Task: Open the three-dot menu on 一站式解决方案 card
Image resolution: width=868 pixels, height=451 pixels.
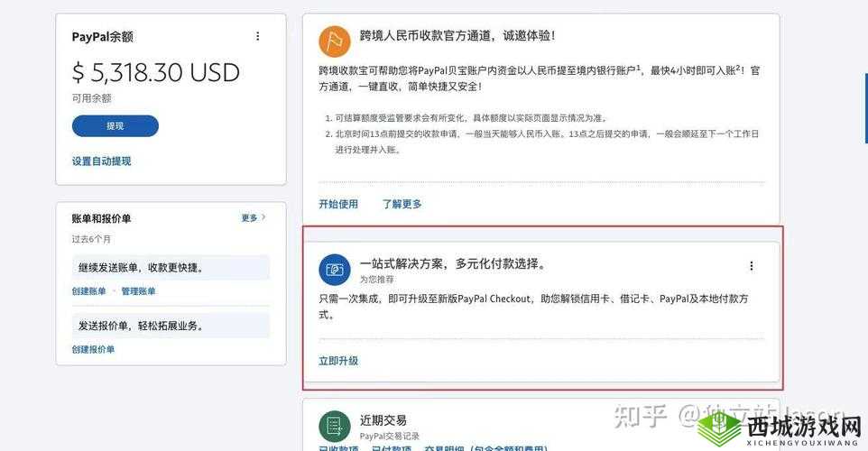Action: [x=752, y=266]
